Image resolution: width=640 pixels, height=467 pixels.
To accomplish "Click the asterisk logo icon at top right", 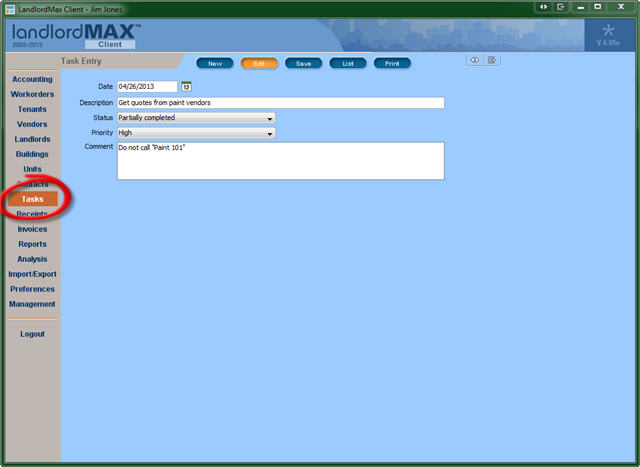I will point(608,31).
